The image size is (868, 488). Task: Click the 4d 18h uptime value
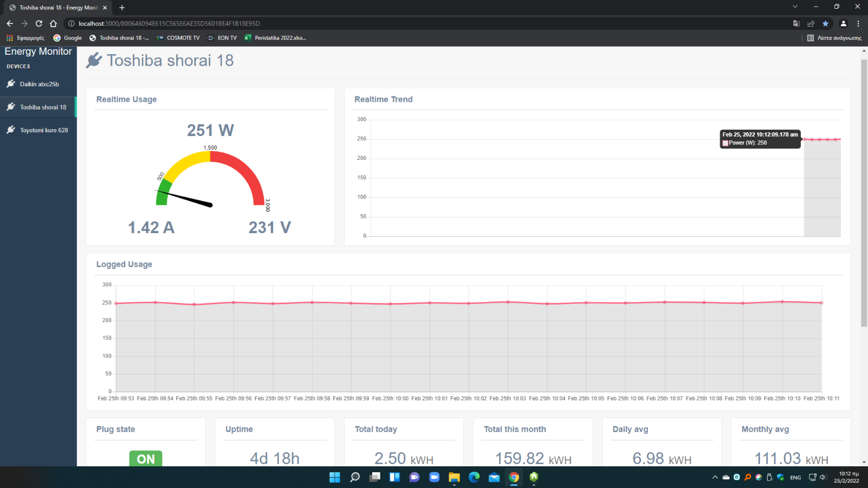pos(275,459)
